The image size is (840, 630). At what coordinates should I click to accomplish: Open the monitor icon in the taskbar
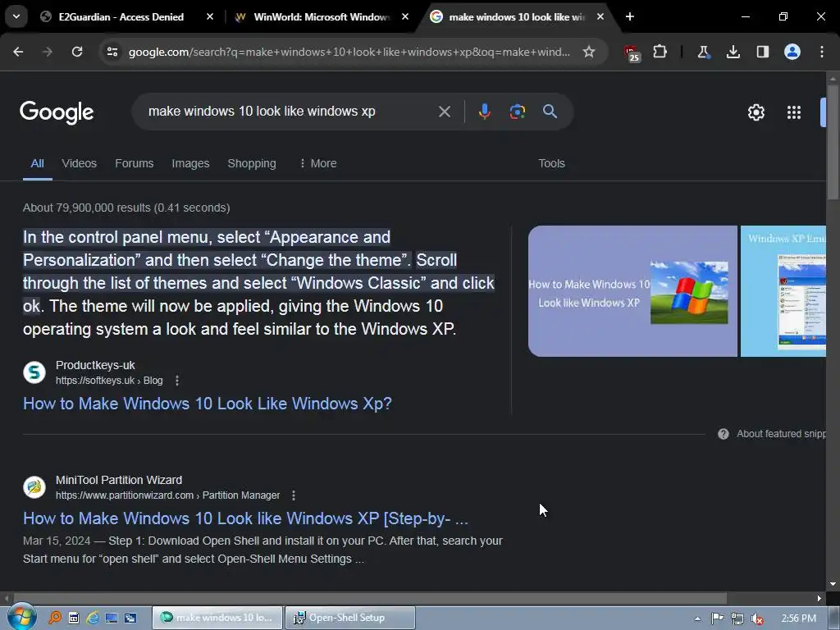point(112,618)
